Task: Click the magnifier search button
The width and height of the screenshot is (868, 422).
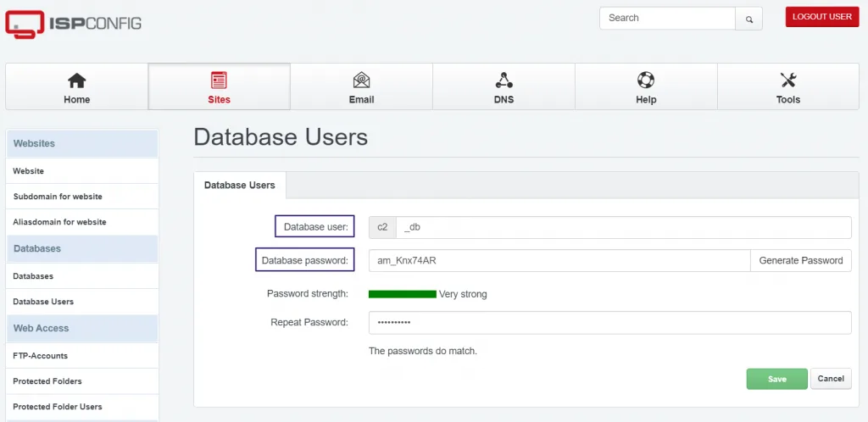Action: (748, 19)
